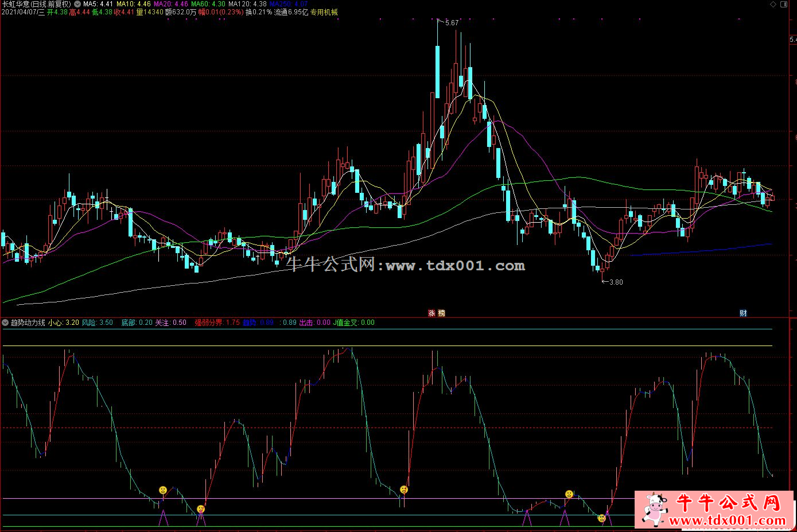This screenshot has width=797, height=532.
Task: Click the turnover amount 额632.0万
Action: (x=181, y=12)
